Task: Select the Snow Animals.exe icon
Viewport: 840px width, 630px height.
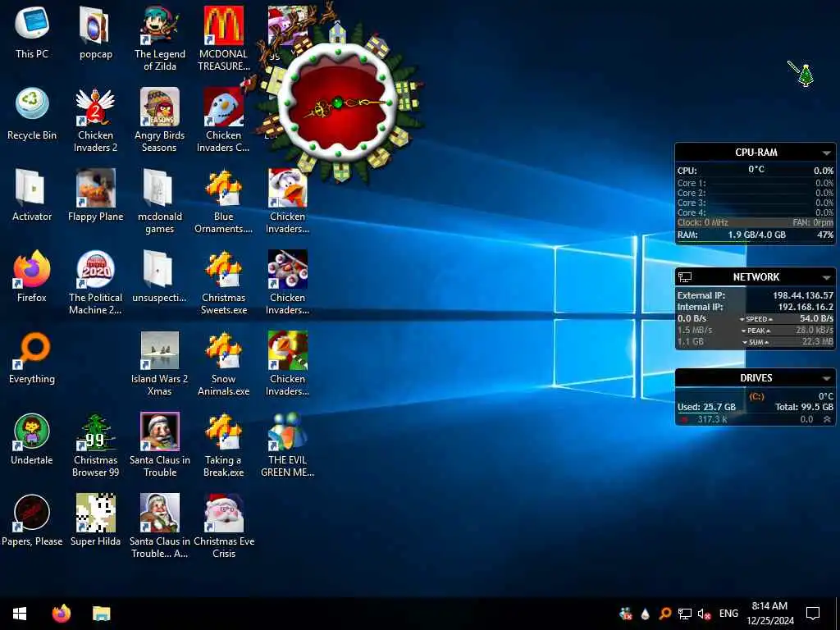Action: (x=223, y=364)
